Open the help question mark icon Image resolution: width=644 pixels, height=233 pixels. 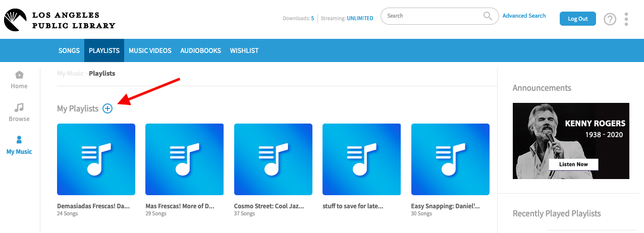pos(610,19)
